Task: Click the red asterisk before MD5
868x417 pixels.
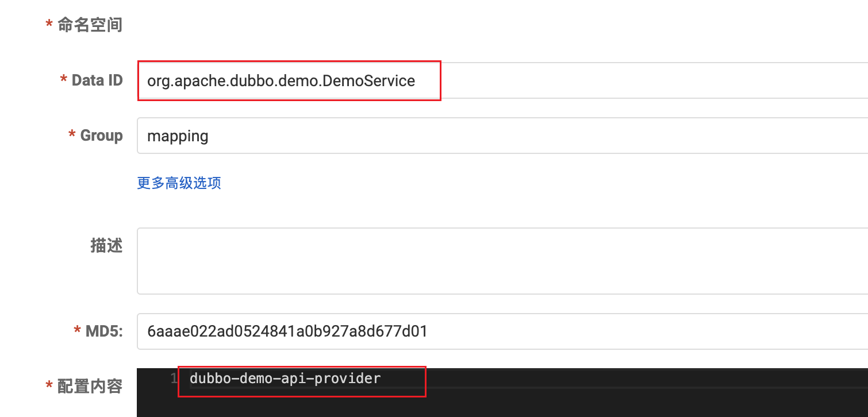Action: point(78,330)
